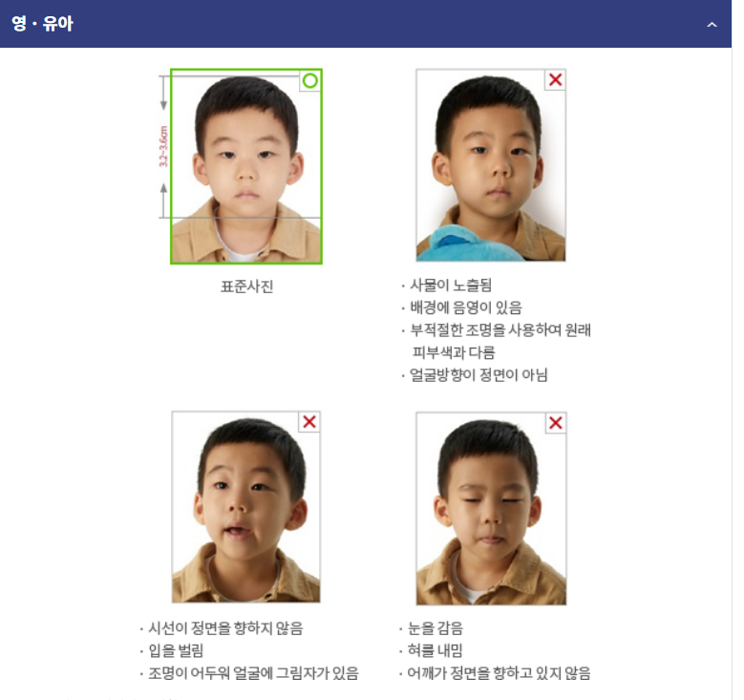Image resolution: width=744 pixels, height=700 pixels.
Task: Click the 얼굴방향이 정면이 아님 text
Action: pyautogui.click(x=478, y=375)
